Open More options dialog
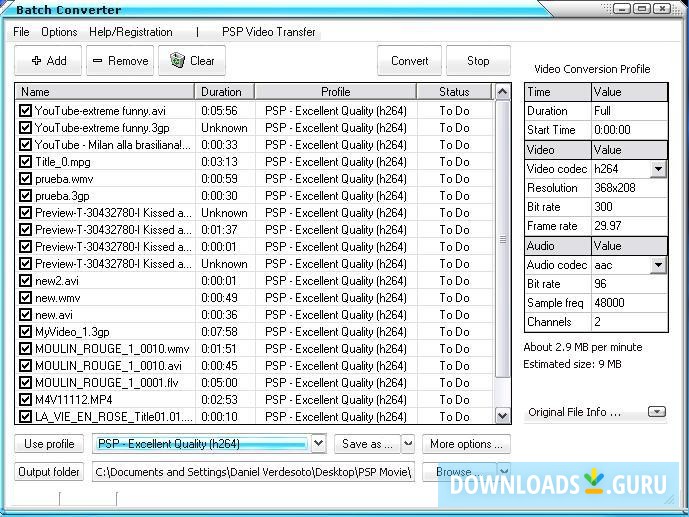This screenshot has height=517, width=689. 466,444
